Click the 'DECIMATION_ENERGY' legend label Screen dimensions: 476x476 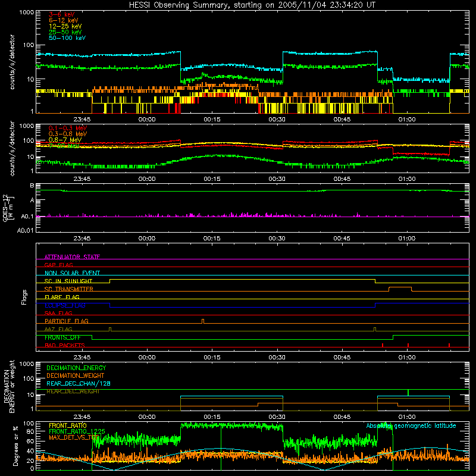tap(76, 368)
